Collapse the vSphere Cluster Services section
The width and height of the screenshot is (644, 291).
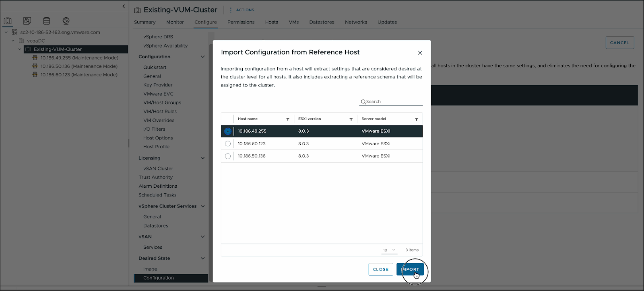click(203, 206)
